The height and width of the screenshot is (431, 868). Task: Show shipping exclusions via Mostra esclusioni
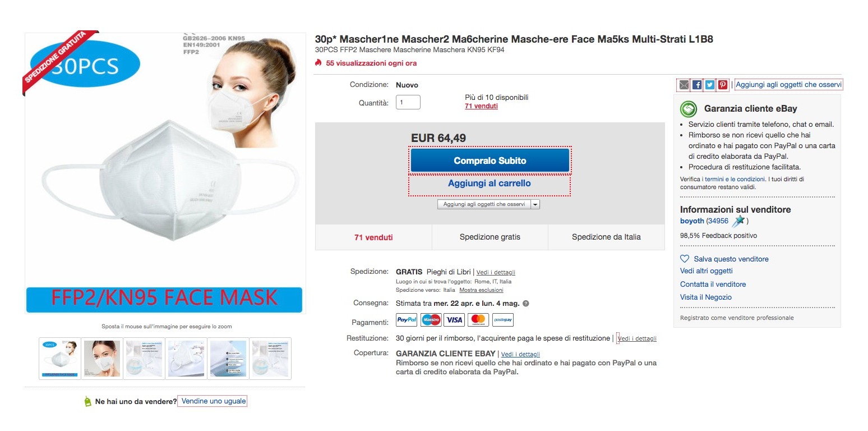481,290
